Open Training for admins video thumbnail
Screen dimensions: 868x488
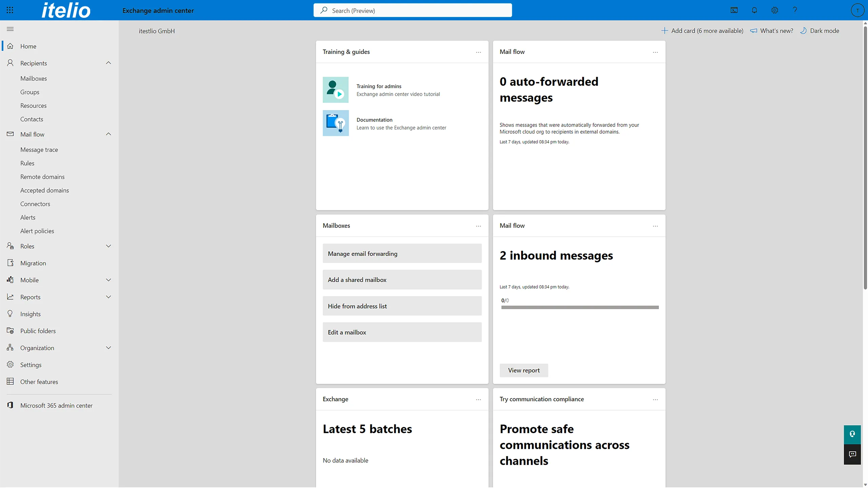336,90
